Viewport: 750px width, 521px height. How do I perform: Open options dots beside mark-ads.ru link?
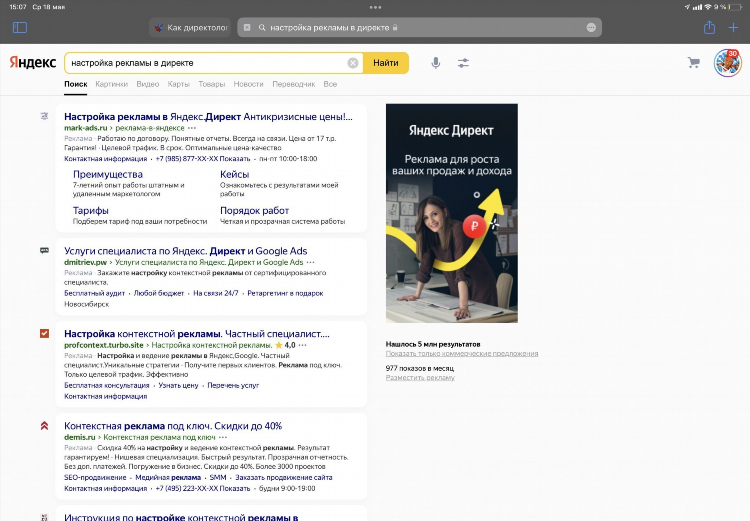[192, 128]
